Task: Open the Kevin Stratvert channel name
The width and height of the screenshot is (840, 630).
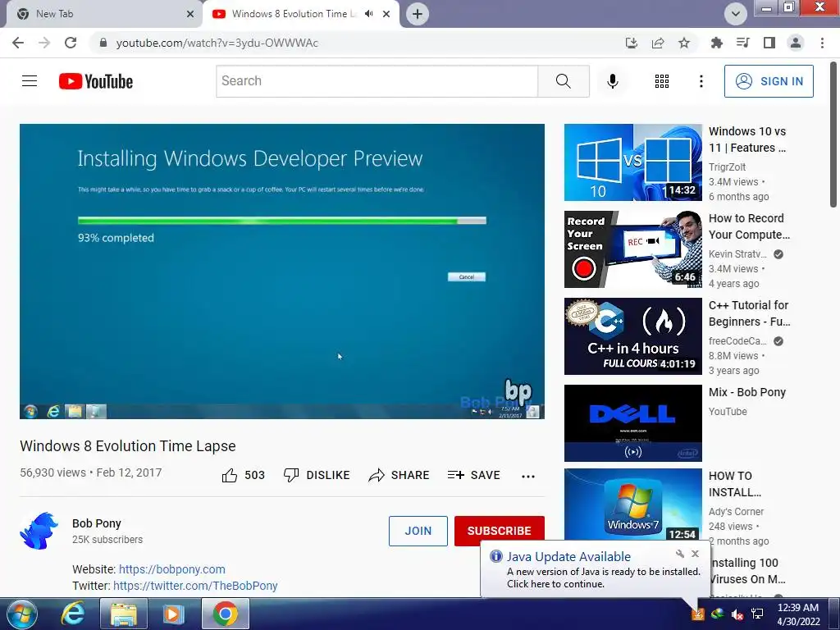Action: 737,254
